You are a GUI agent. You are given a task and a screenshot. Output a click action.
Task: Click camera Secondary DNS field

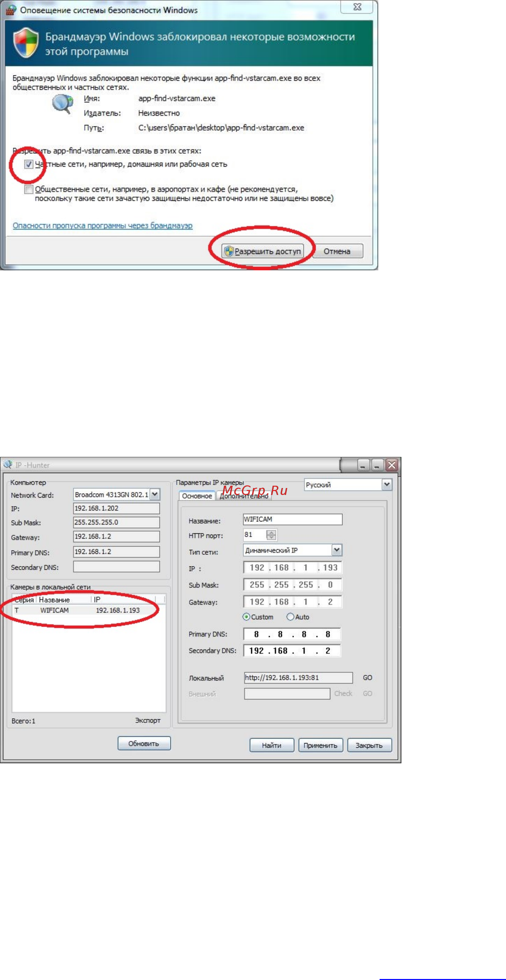click(x=292, y=650)
